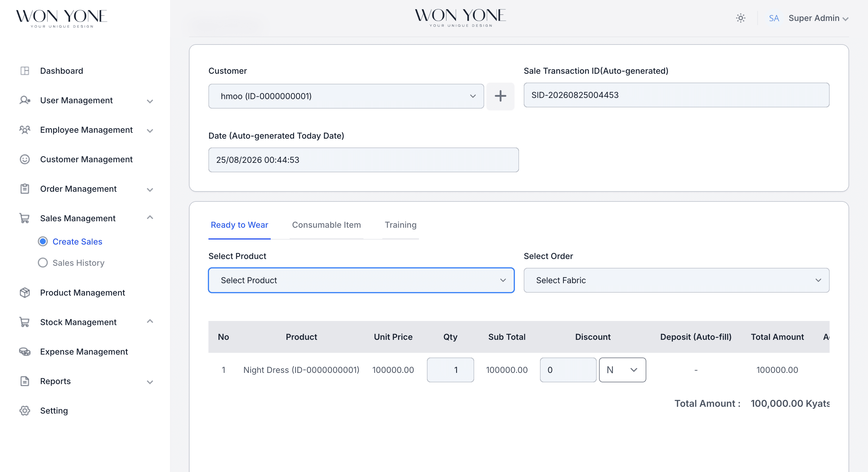Open the Select Fabric dropdown

coord(676,280)
